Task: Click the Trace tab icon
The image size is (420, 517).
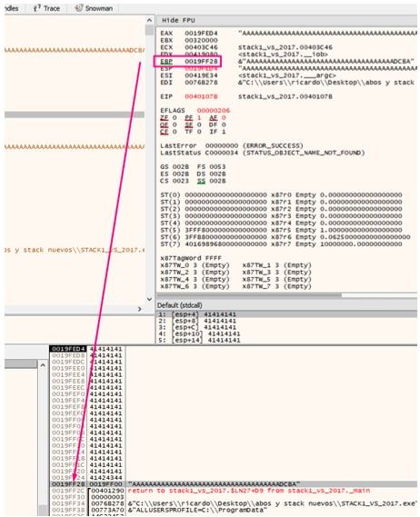Action: click(x=36, y=8)
